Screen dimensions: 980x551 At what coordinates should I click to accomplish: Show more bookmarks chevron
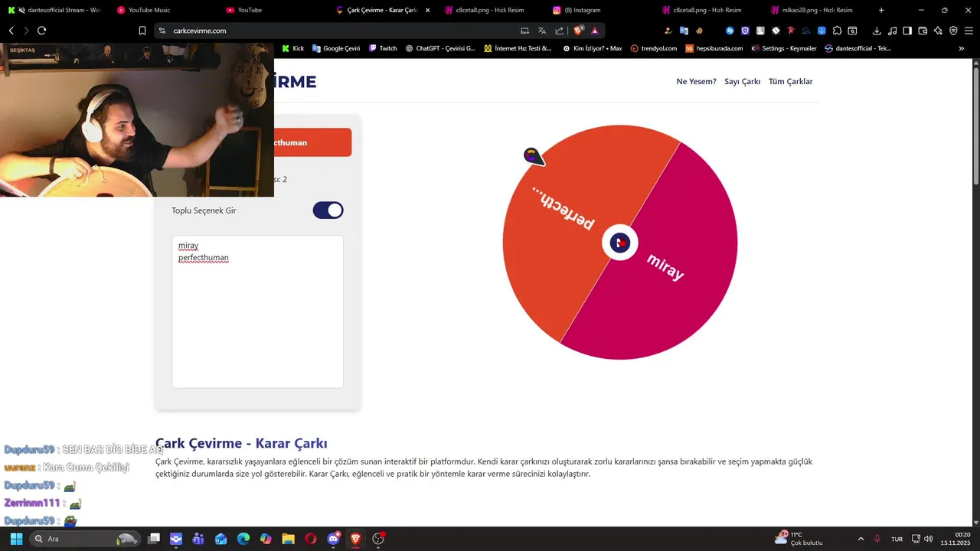(x=962, y=48)
